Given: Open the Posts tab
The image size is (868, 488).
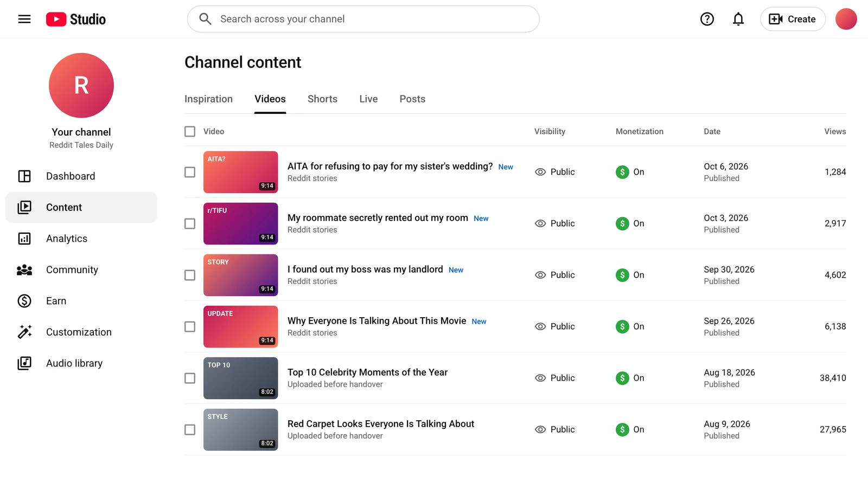Looking at the screenshot, I should click(x=412, y=99).
